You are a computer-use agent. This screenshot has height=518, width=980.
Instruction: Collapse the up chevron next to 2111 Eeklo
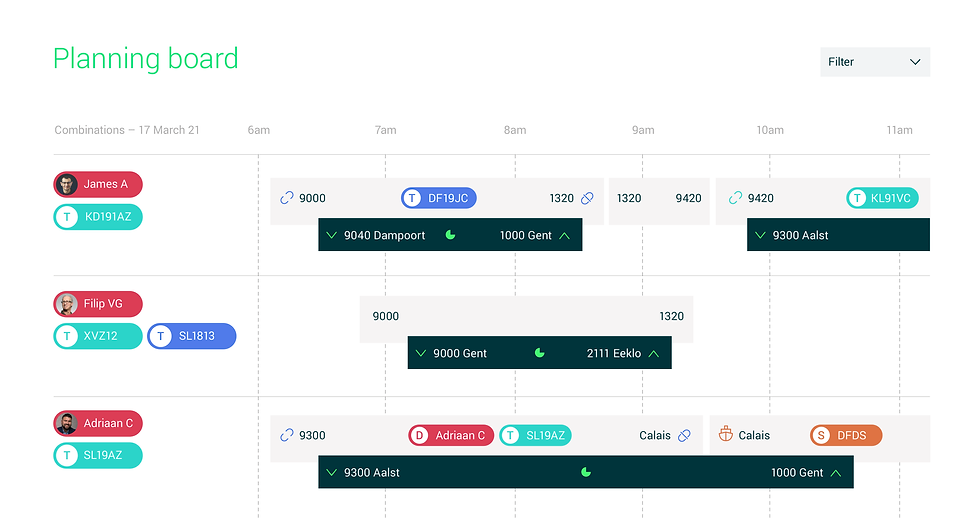pos(654,354)
